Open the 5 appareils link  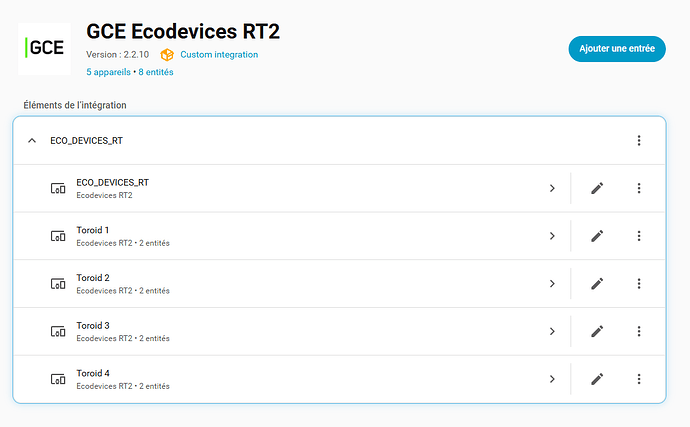point(108,72)
